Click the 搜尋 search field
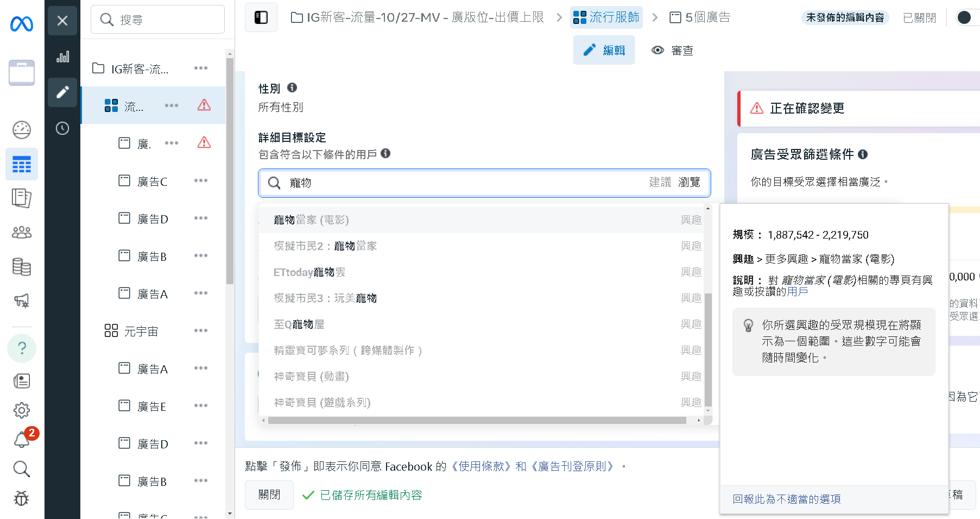This screenshot has width=980, height=519. (x=157, y=20)
